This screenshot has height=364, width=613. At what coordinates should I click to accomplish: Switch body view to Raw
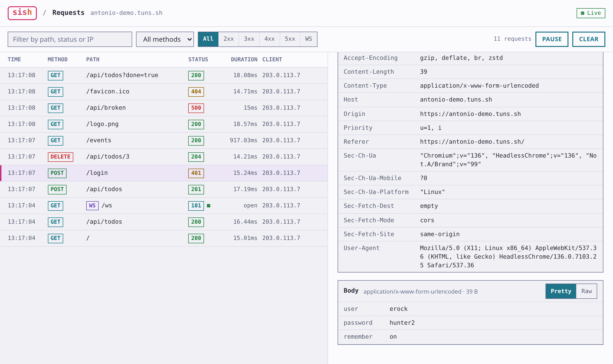[x=586, y=291]
